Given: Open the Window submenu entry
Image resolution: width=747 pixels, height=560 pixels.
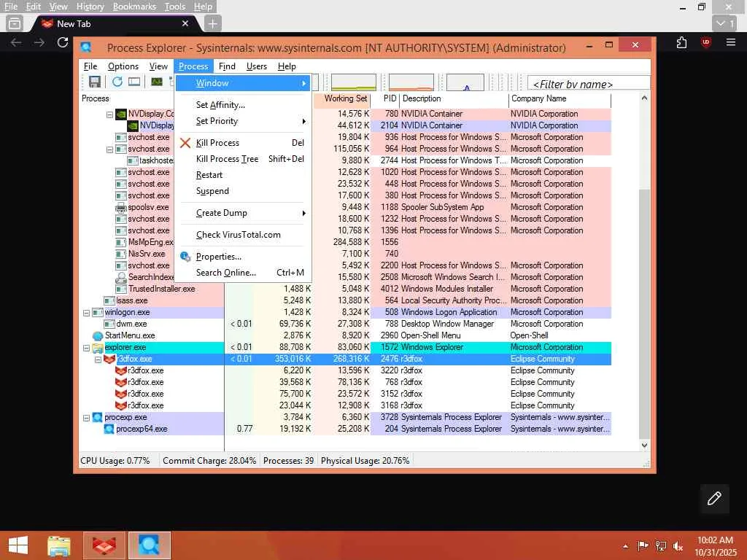Looking at the screenshot, I should pos(243,83).
